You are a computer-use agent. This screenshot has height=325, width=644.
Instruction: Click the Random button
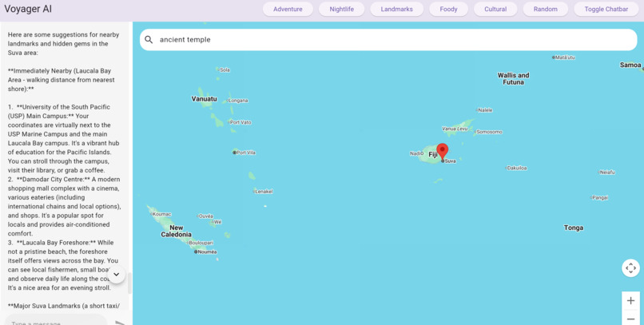pos(546,9)
